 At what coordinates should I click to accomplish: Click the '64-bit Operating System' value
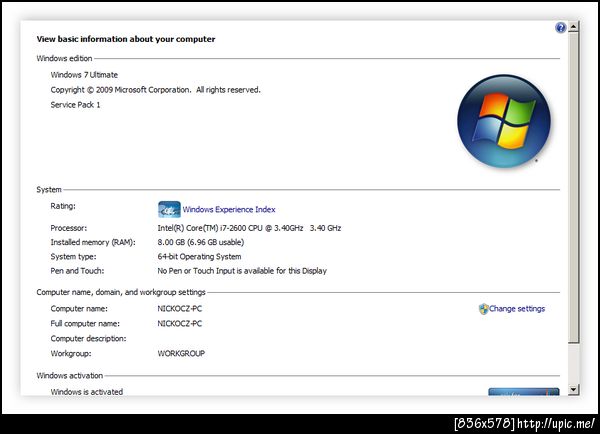coord(199,256)
